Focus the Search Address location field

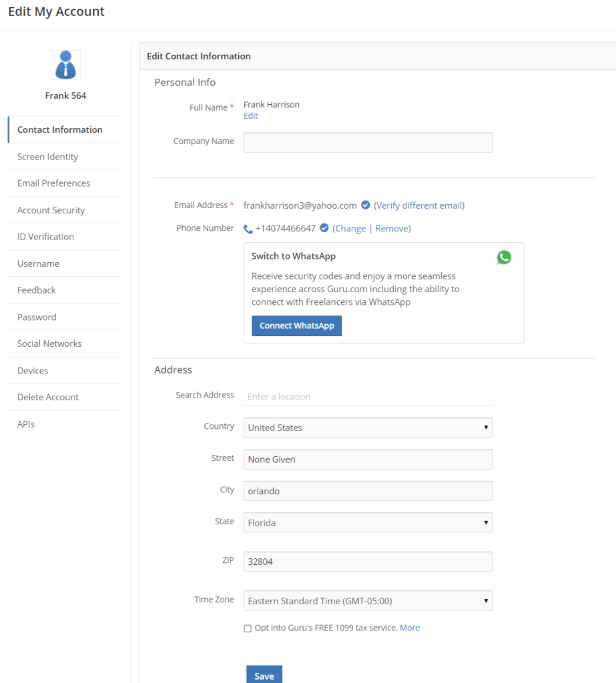coord(368,396)
